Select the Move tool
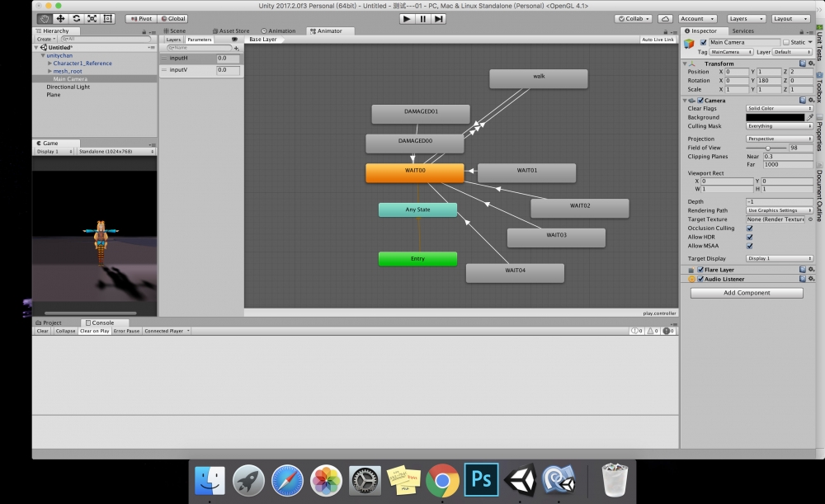 pyautogui.click(x=60, y=18)
